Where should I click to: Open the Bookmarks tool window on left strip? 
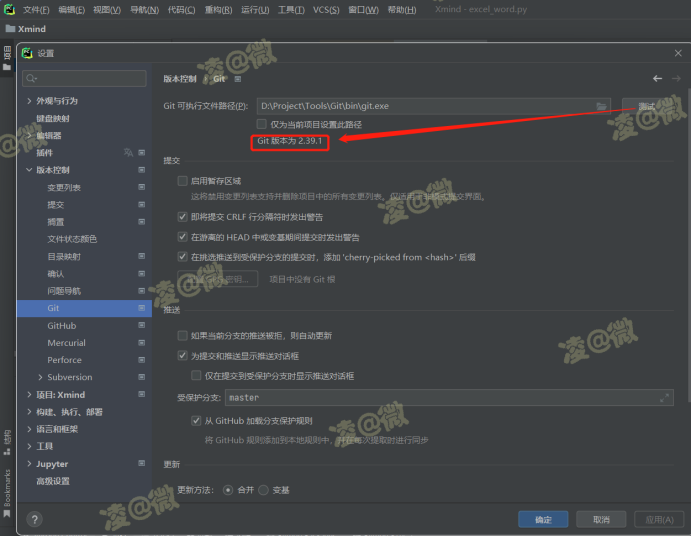coord(7,493)
